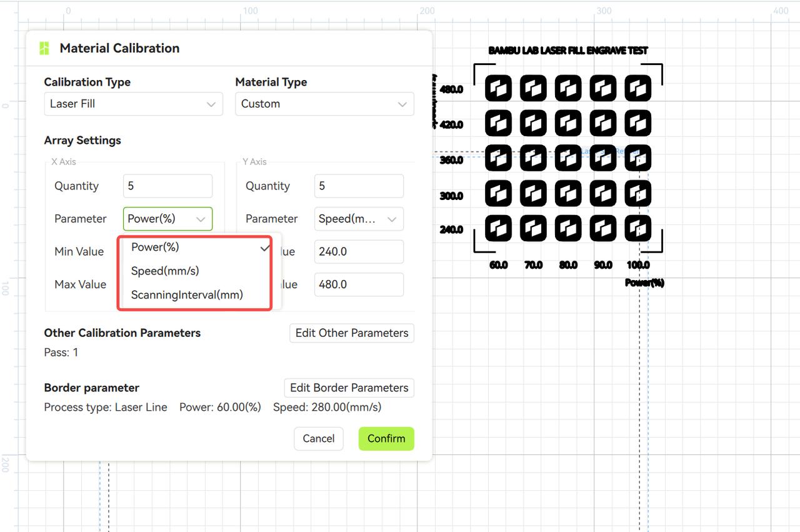
Task: Click the 'Border parameter' heading
Action: click(92, 388)
